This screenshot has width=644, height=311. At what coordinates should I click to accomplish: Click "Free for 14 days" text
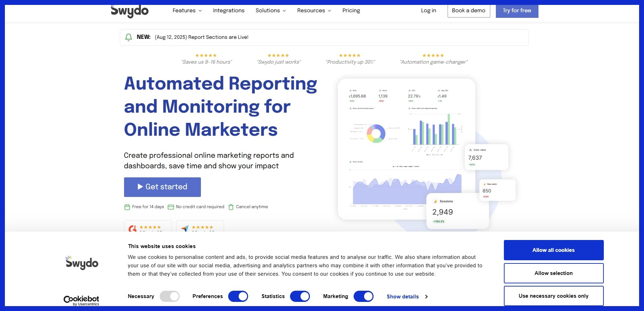[148, 207]
